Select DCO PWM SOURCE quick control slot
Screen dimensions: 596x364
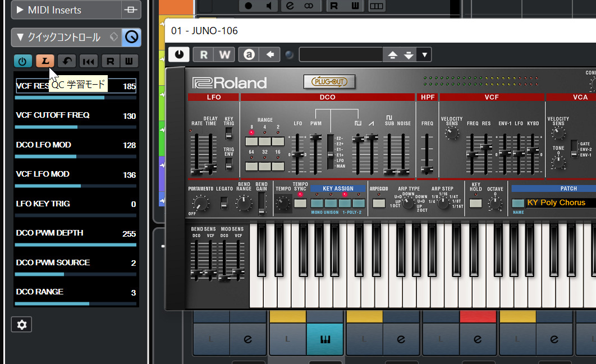coord(75,262)
